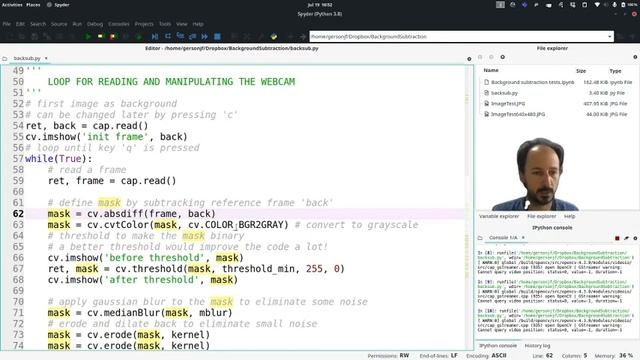Open the Source menu
Viewport: 640px width, 360px height.
tap(59, 24)
